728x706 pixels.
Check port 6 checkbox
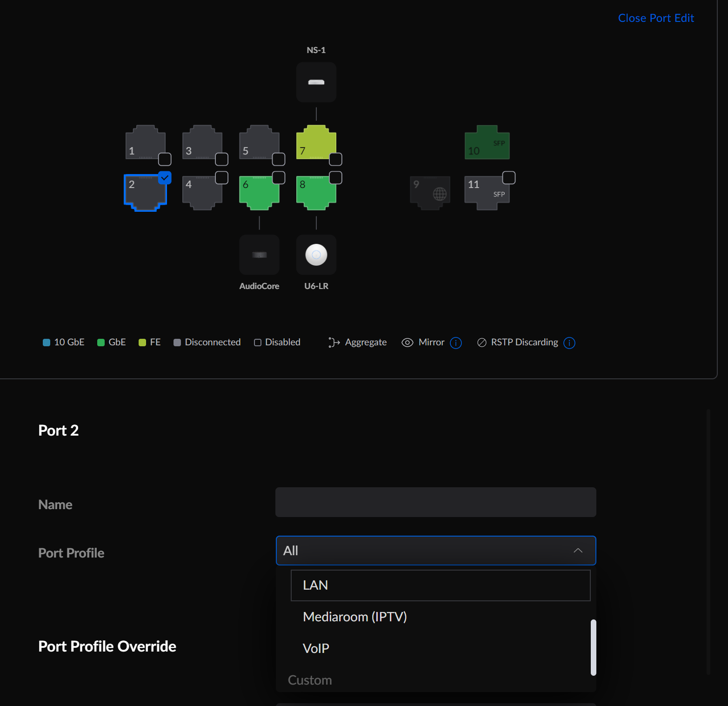pos(279,178)
